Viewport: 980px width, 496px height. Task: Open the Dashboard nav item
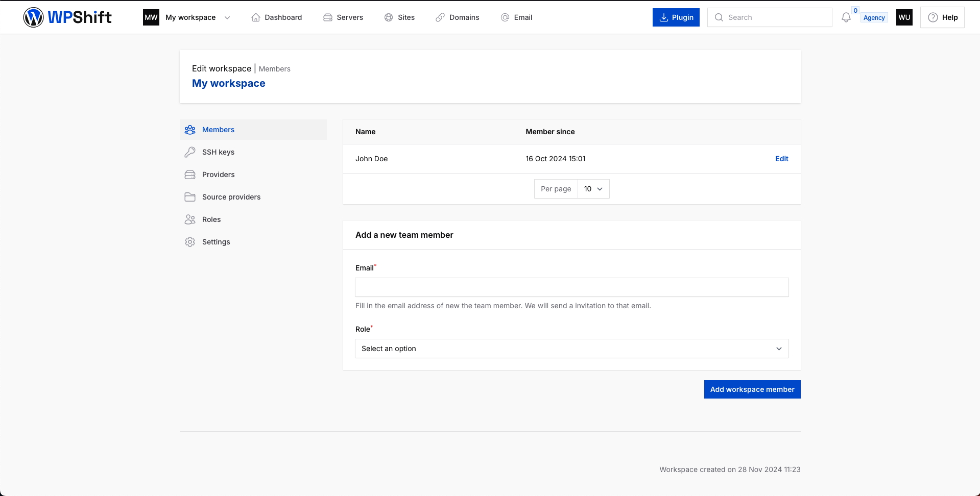(277, 17)
